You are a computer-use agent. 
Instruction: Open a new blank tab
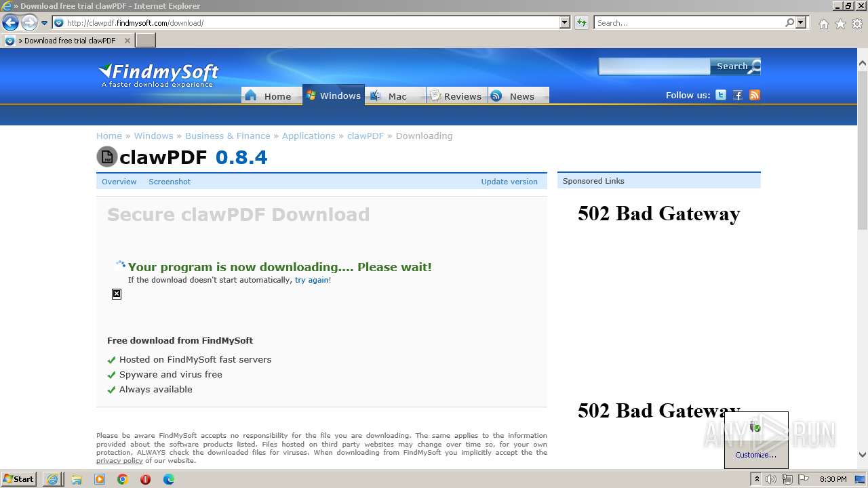(146, 41)
